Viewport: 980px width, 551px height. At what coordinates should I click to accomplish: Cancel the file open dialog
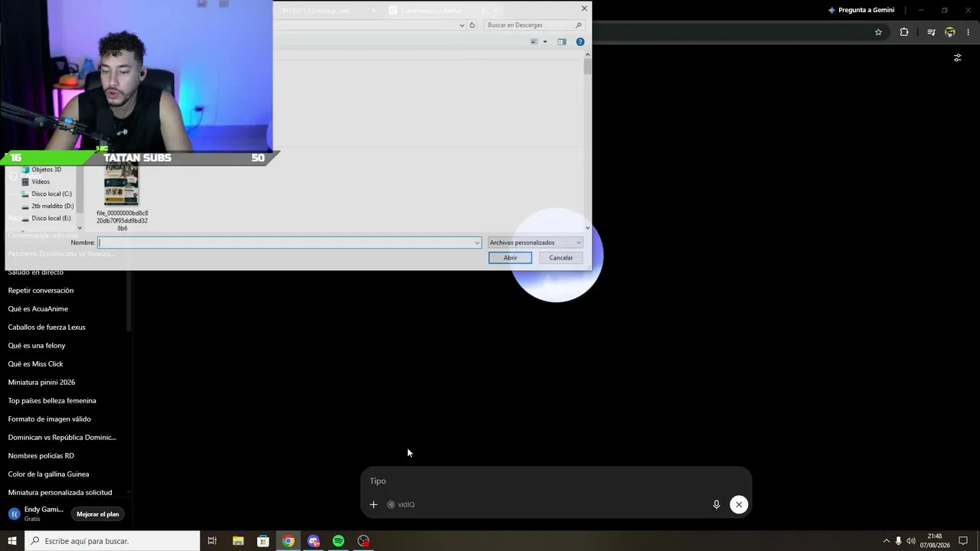pyautogui.click(x=560, y=258)
